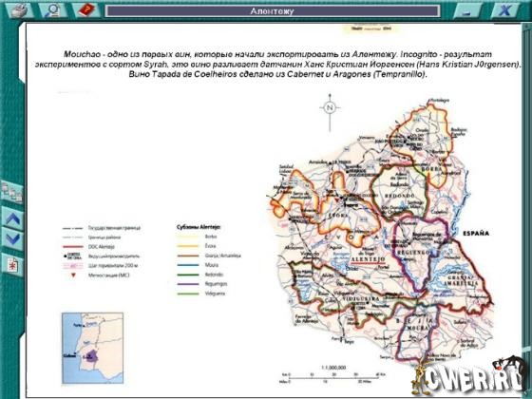Go to previous page with up arrow
Screen dimensions: 532x399
point(12,218)
